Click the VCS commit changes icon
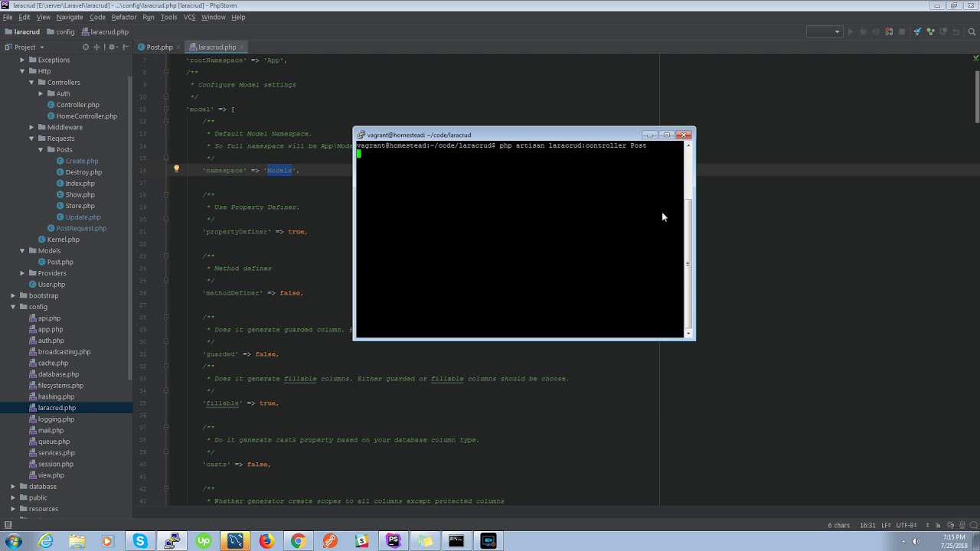 pyautogui.click(x=930, y=32)
